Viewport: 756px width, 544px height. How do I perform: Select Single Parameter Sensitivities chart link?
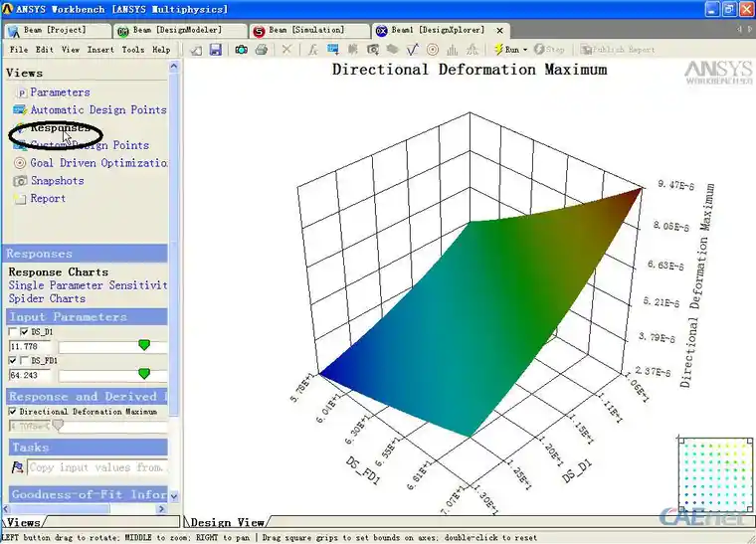pyautogui.click(x=88, y=285)
